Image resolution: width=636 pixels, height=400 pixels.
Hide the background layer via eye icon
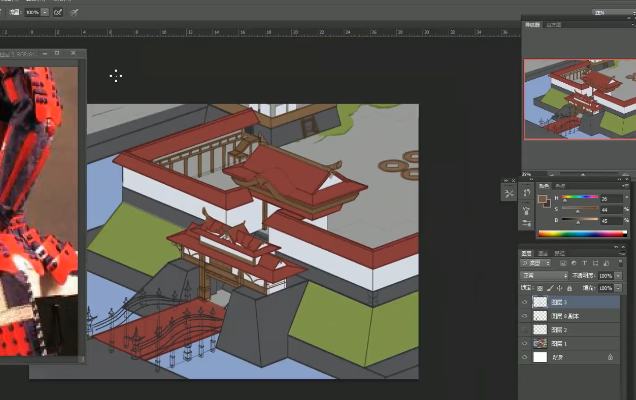(x=526, y=356)
